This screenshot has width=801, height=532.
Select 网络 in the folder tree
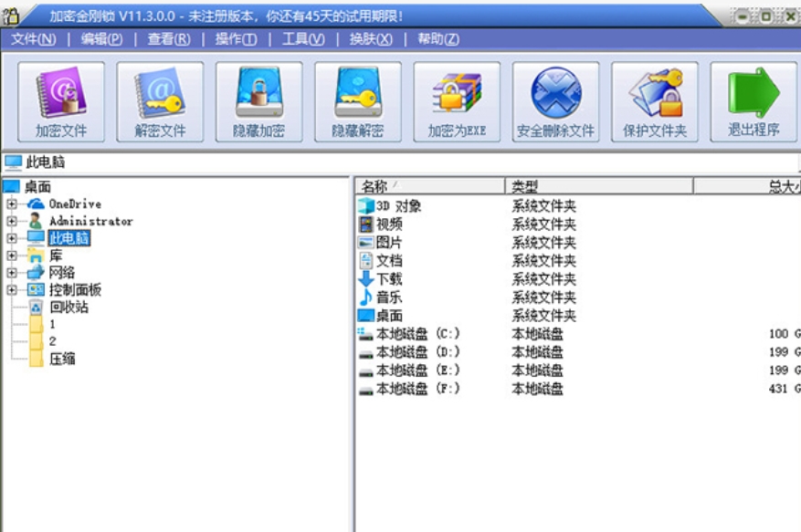[62, 273]
